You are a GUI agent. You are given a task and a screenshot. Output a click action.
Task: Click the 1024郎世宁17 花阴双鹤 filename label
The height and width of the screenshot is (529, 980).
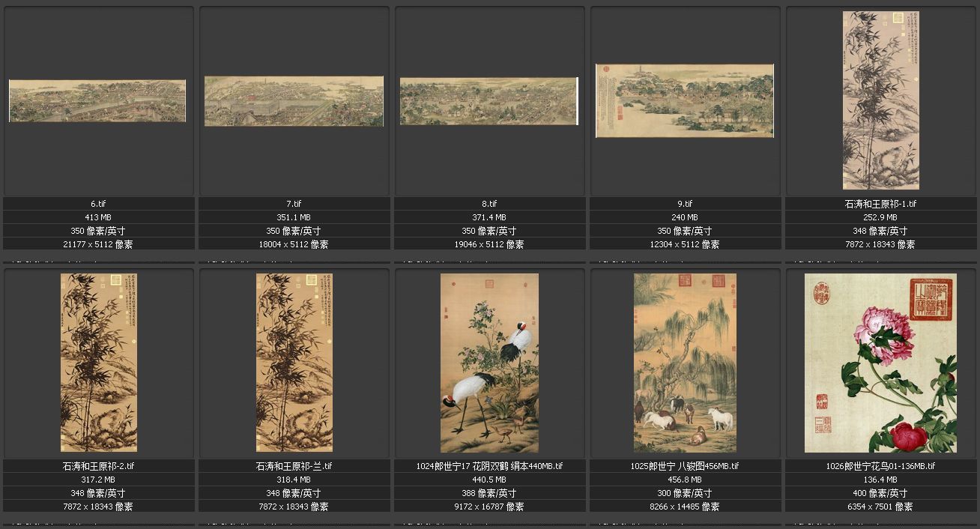pyautogui.click(x=489, y=466)
